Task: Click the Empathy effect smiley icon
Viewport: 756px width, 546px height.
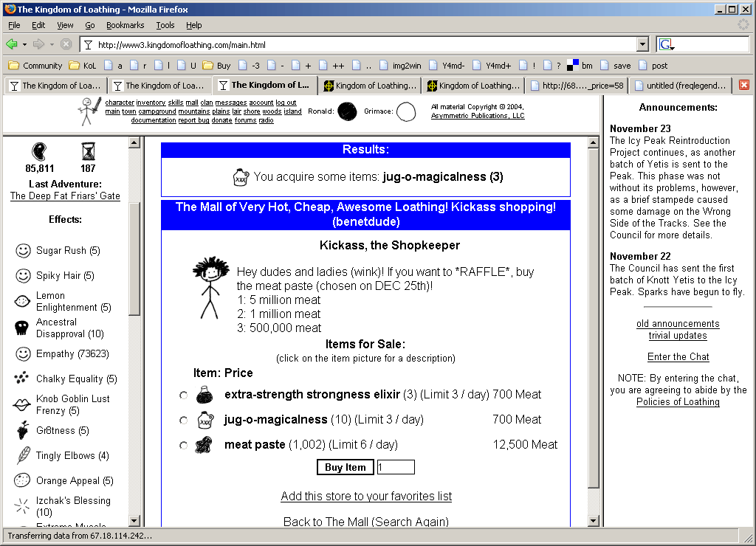Action: click(23, 353)
